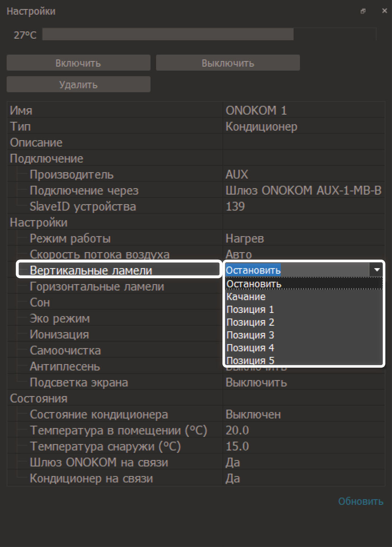Click the float/undock panel icon
This screenshot has height=547, width=392.
363,11
